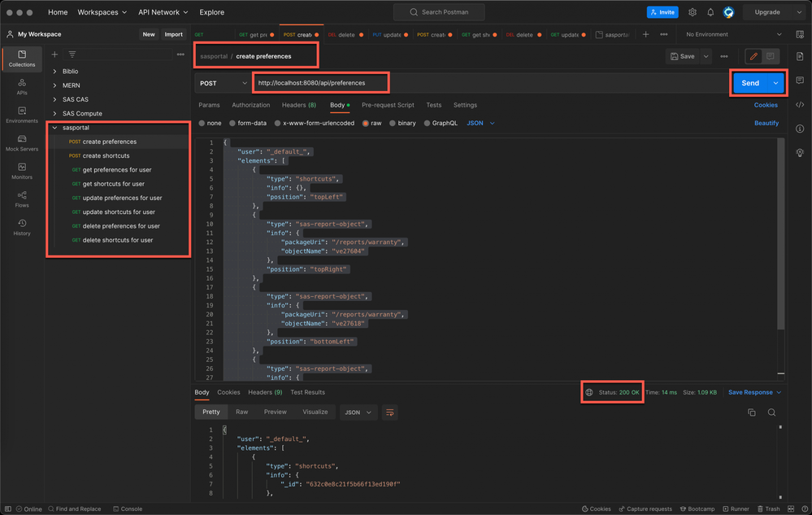Select the form-data body radio option

tap(232, 124)
